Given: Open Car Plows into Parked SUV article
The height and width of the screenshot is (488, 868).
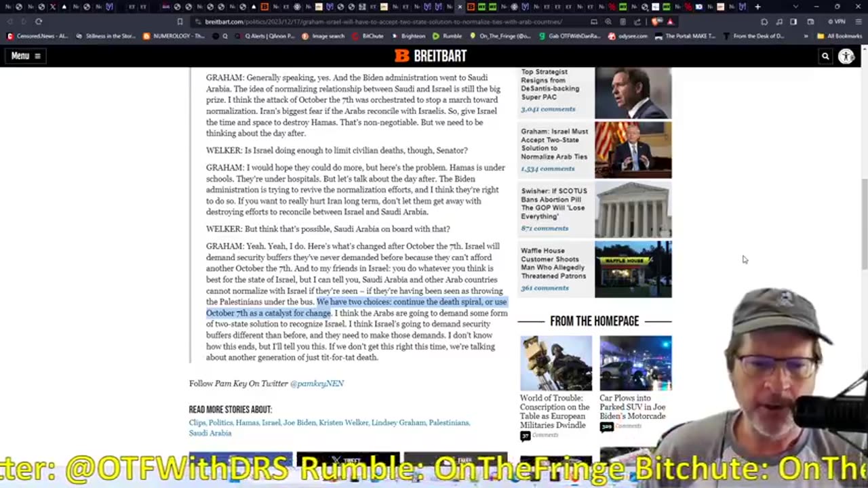Looking at the screenshot, I should [x=632, y=407].
